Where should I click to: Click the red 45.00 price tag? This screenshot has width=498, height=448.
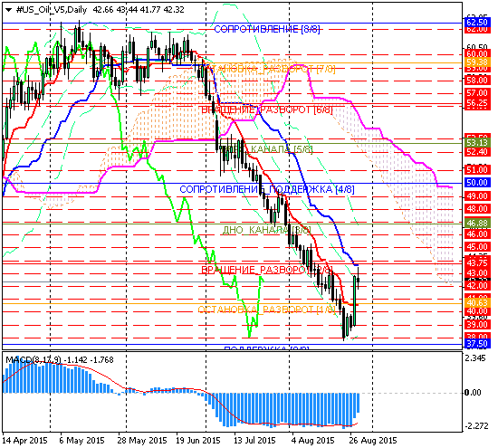[x=477, y=247]
